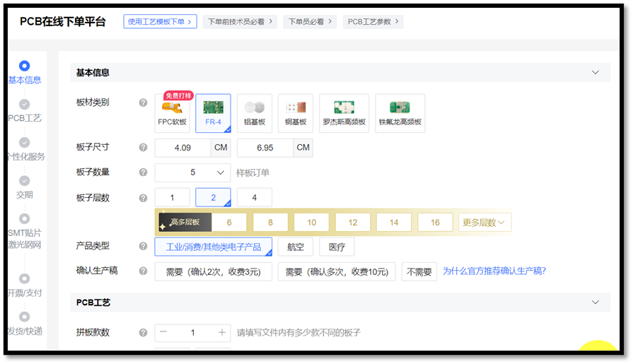Select 12 layer board

(x=353, y=223)
